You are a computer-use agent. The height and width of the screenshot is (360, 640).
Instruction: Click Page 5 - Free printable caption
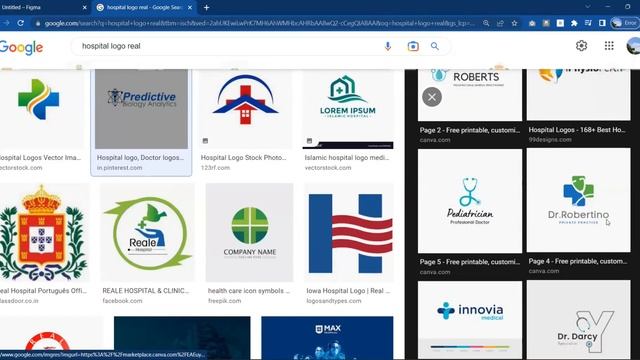coord(470,262)
